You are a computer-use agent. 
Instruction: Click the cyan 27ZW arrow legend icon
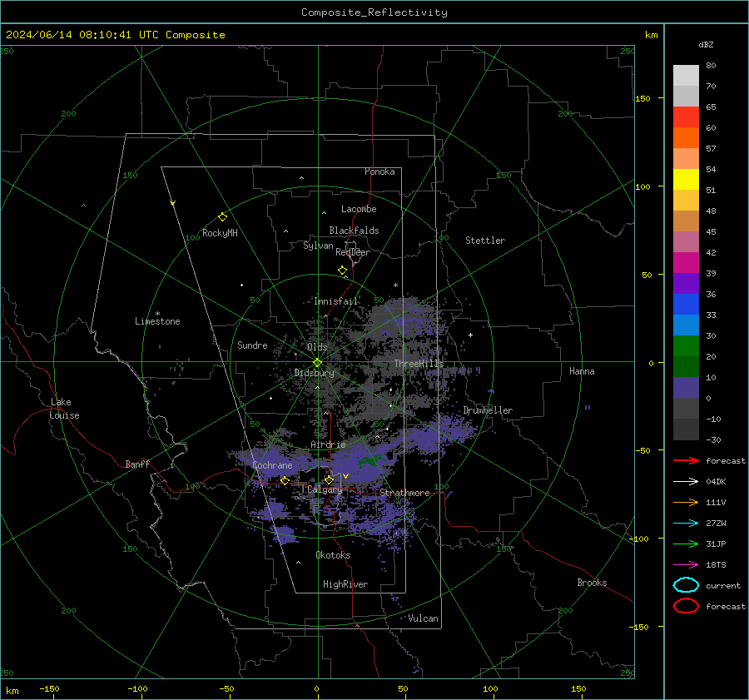tap(686, 524)
